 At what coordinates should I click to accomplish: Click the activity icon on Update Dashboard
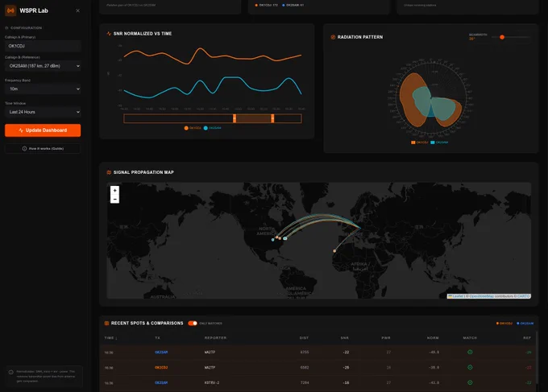(x=21, y=130)
